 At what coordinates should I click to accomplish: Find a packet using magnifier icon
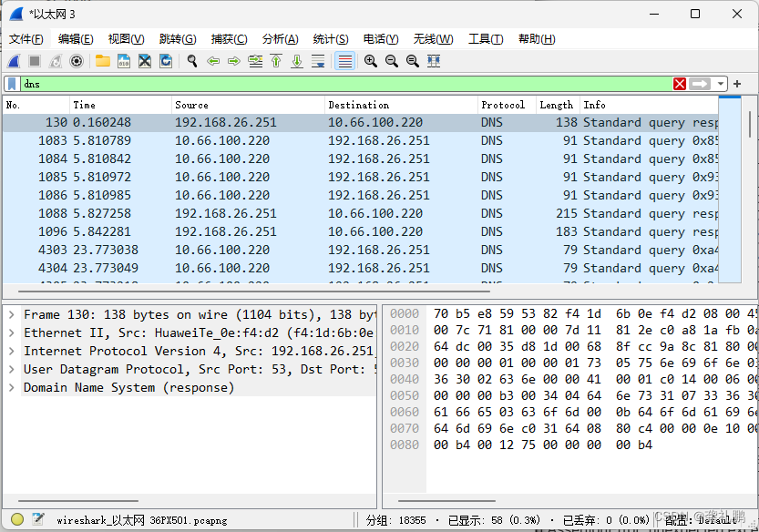pyautogui.click(x=192, y=61)
